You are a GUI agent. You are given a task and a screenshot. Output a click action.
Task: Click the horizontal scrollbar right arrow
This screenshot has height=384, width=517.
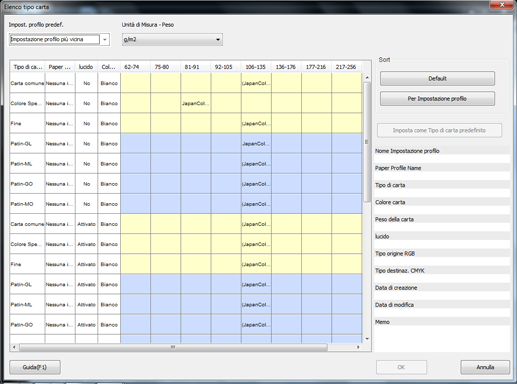[x=358, y=347]
